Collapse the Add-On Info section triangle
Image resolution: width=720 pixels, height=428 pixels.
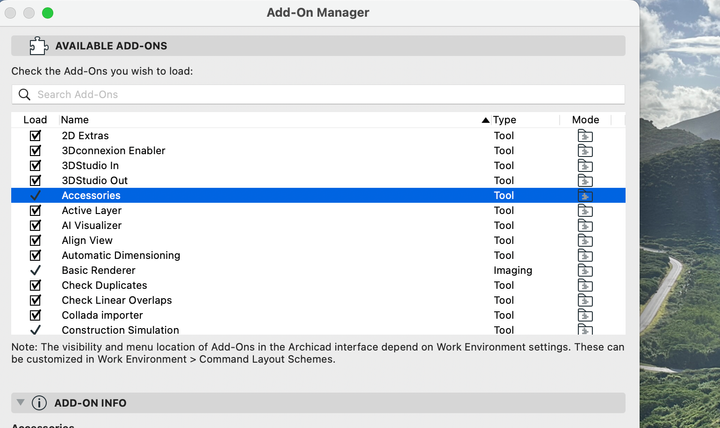(x=20, y=403)
